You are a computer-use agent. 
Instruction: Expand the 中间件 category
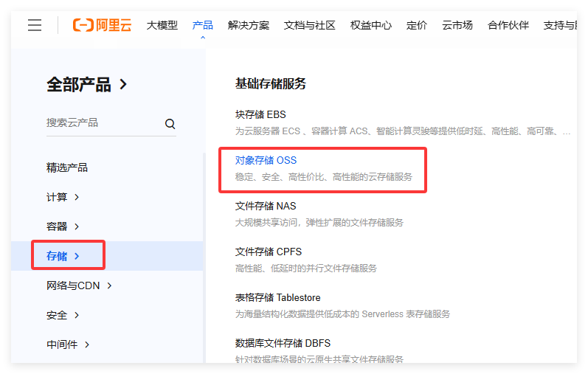tap(68, 344)
